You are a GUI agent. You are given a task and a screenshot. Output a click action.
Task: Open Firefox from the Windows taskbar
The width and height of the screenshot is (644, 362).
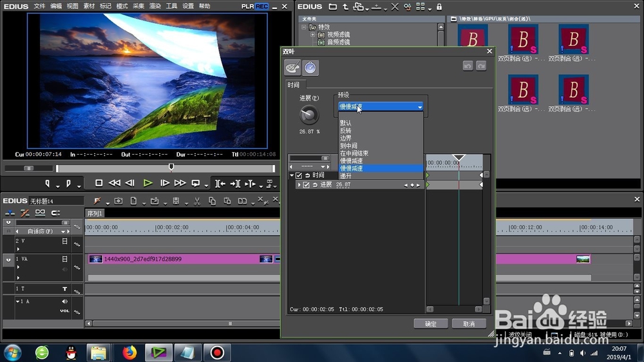[x=129, y=352]
